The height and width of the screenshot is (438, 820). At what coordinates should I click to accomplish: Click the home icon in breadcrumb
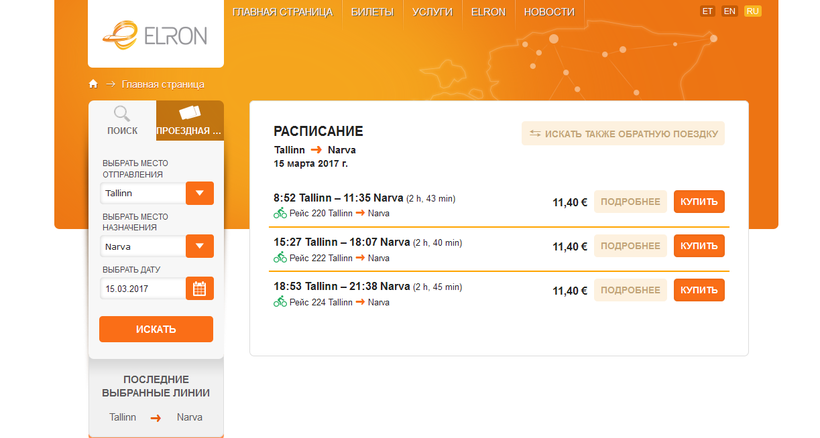click(x=93, y=84)
